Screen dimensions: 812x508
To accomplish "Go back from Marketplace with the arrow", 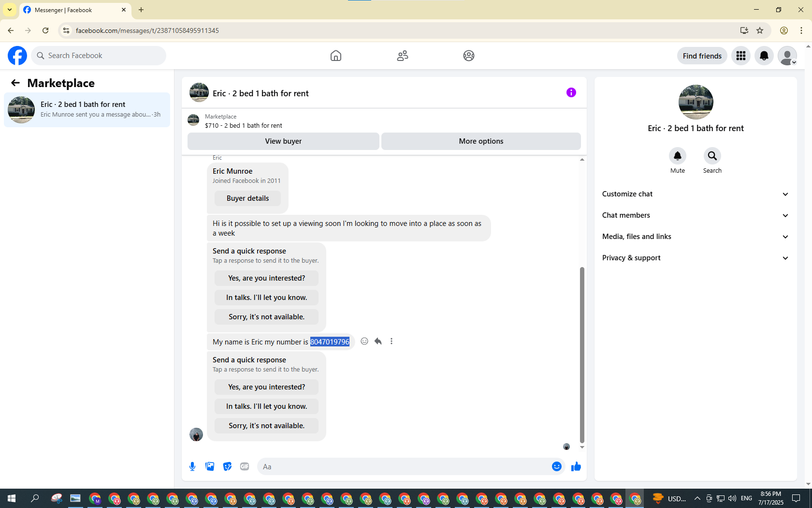I will [15, 83].
